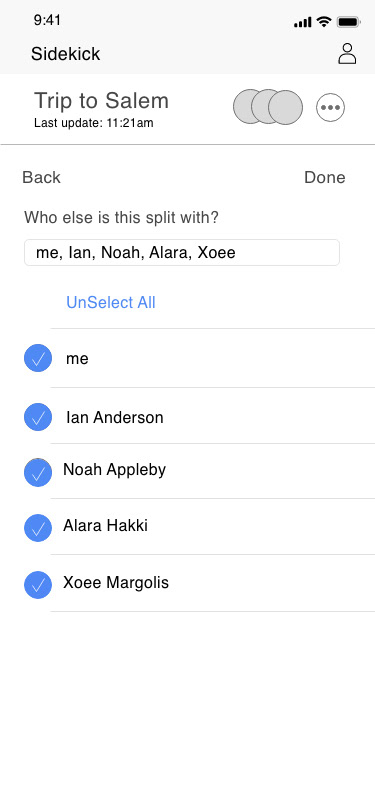This screenshot has height=812, width=375.
Task: Tap Done to confirm the split
Action: click(x=325, y=177)
